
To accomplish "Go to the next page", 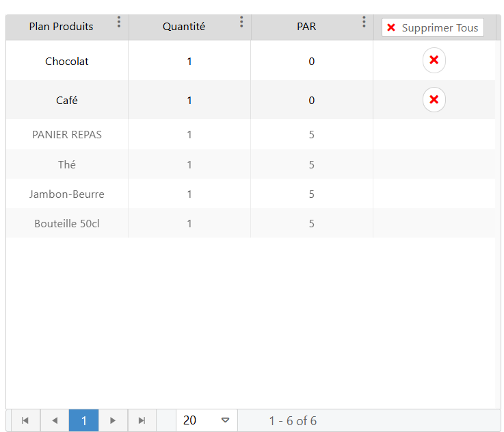I will pos(113,420).
